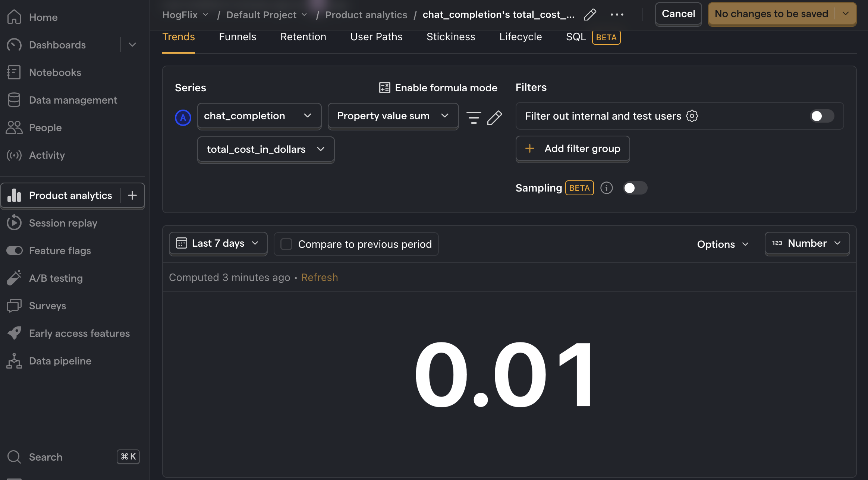Click the Product analytics breadcrumb
Image resolution: width=868 pixels, height=480 pixels.
(x=366, y=15)
